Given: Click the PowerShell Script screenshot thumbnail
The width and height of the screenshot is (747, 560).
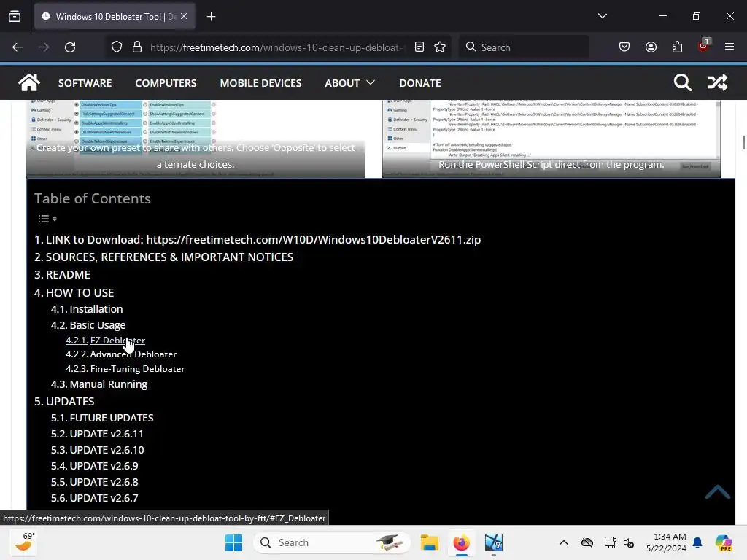Looking at the screenshot, I should coord(551,139).
